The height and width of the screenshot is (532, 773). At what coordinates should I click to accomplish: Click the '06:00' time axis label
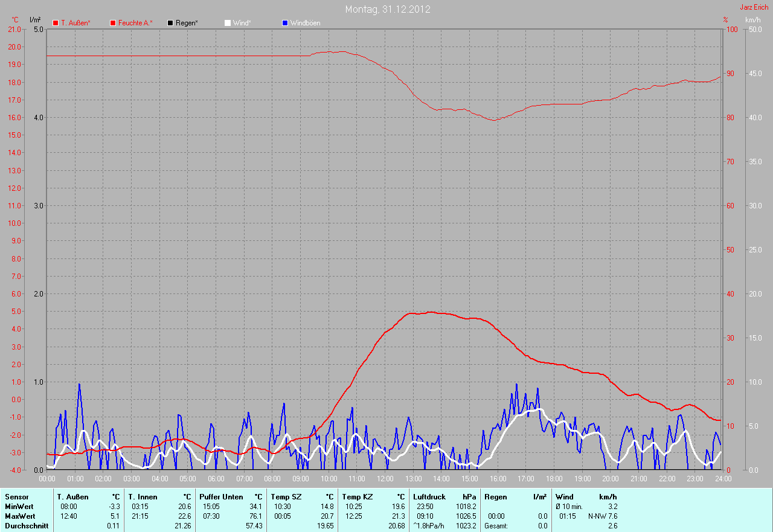(216, 478)
